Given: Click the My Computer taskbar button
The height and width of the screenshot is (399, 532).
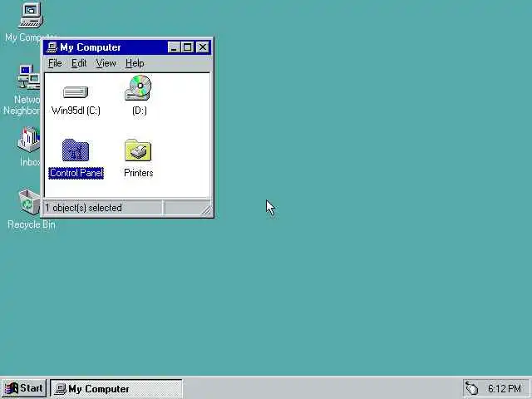Looking at the screenshot, I should tap(116, 388).
